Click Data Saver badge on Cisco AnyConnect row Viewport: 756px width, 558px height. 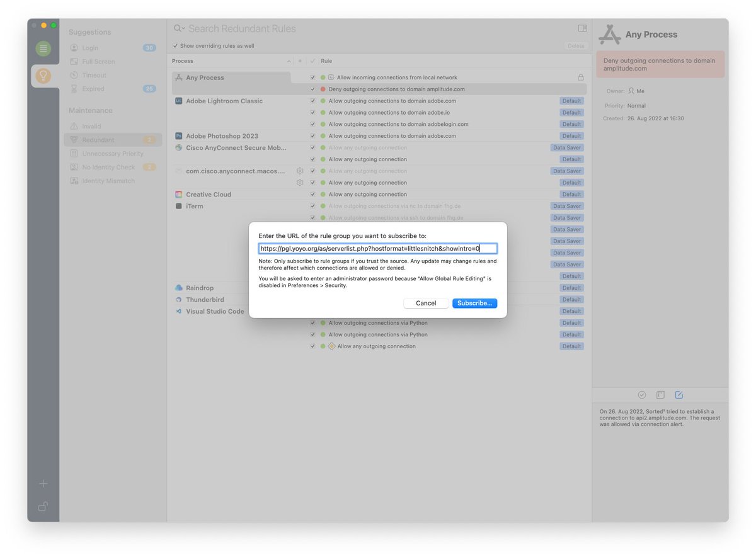567,147
